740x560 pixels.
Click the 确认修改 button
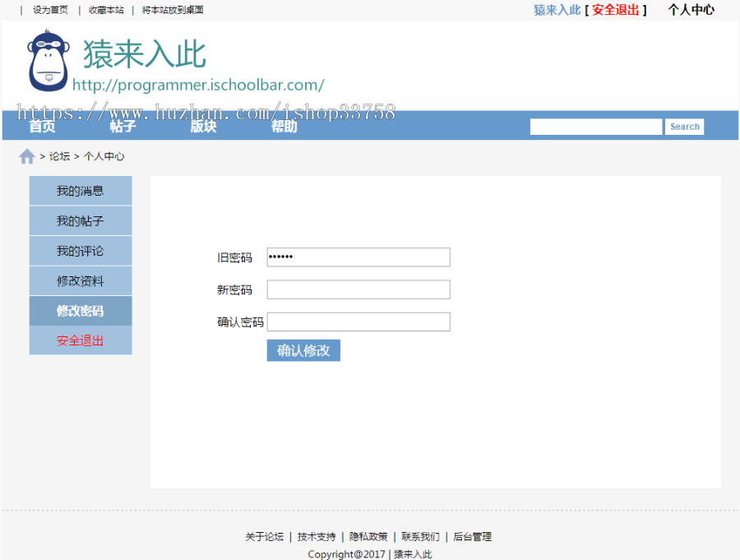click(x=303, y=350)
